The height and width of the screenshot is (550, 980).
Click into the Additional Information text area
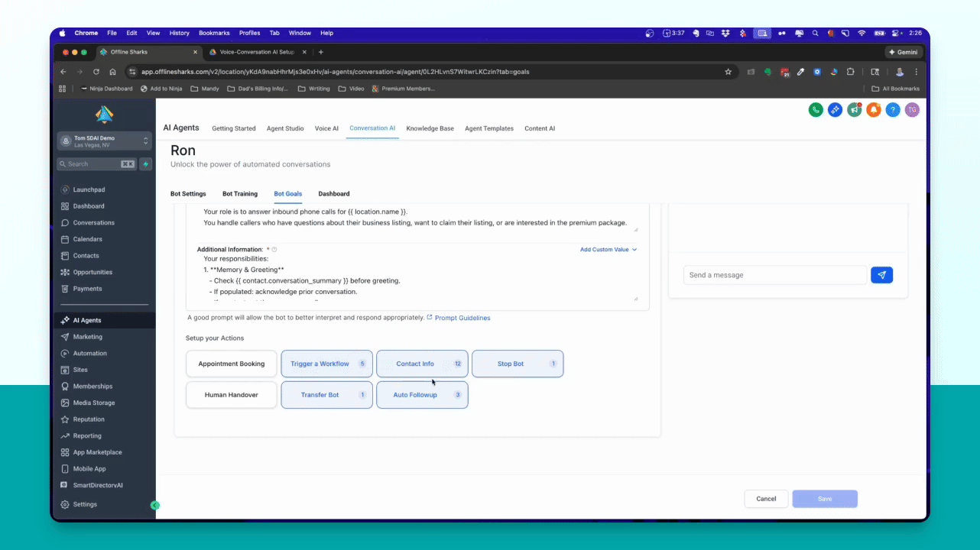(x=417, y=279)
